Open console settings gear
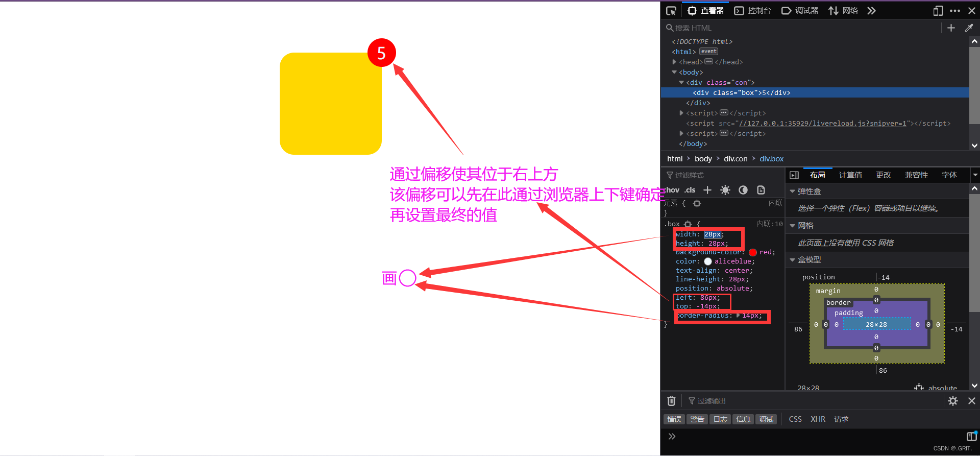Screen dimensions: 980x456 pyautogui.click(x=953, y=401)
